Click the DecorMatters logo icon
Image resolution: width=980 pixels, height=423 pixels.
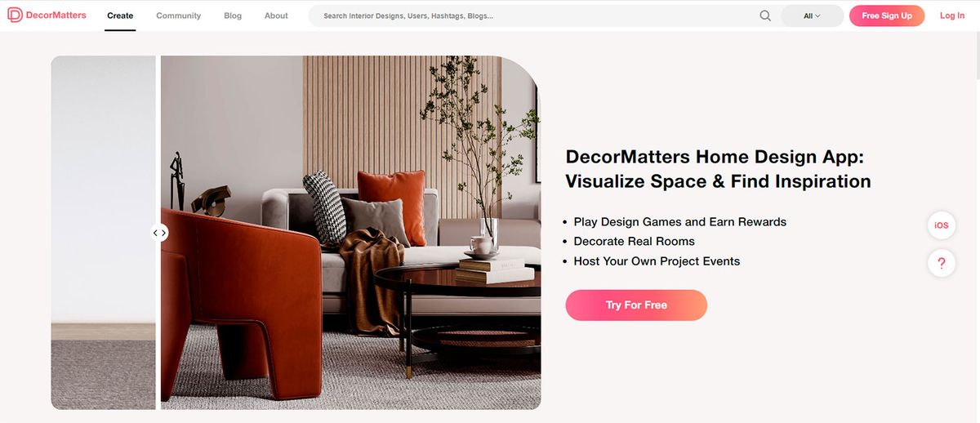click(14, 16)
